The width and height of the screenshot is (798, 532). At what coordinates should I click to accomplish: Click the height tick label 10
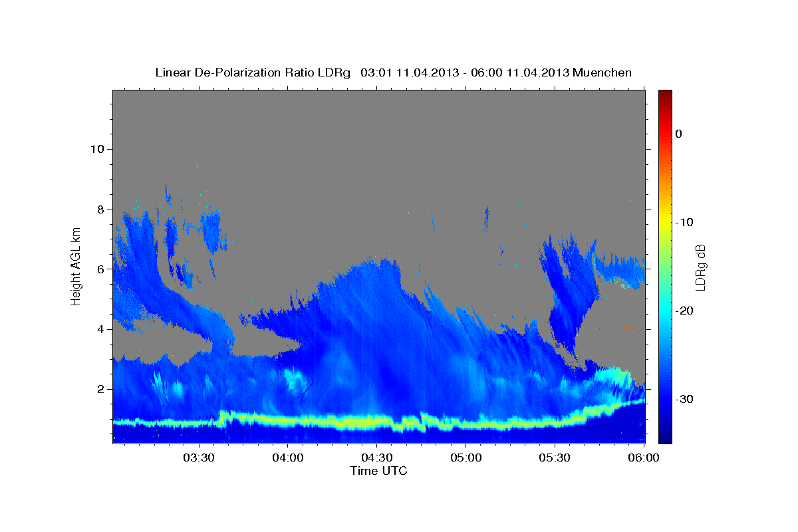point(96,149)
